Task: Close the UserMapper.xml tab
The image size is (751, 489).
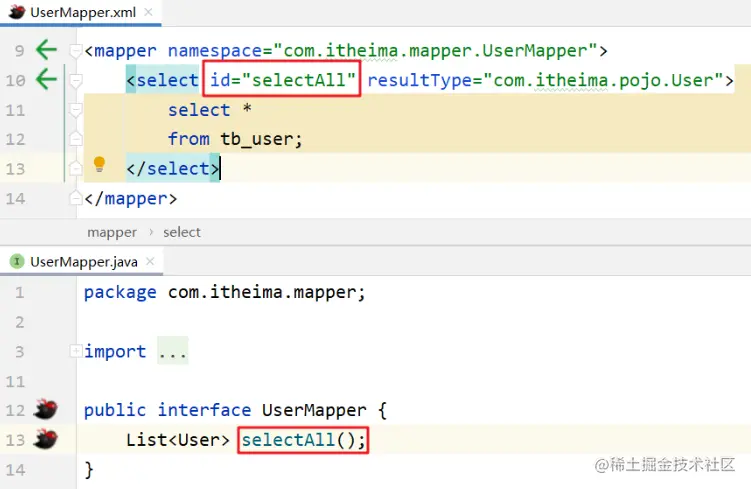Action: point(148,12)
